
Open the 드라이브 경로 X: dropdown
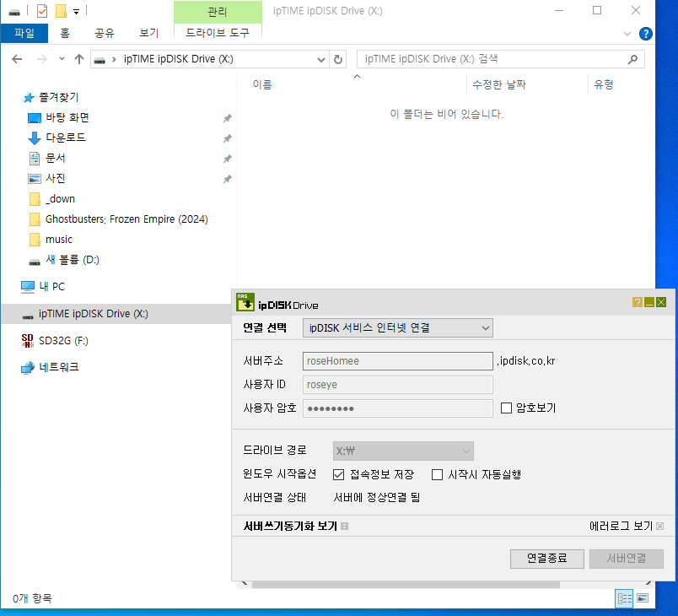(403, 451)
